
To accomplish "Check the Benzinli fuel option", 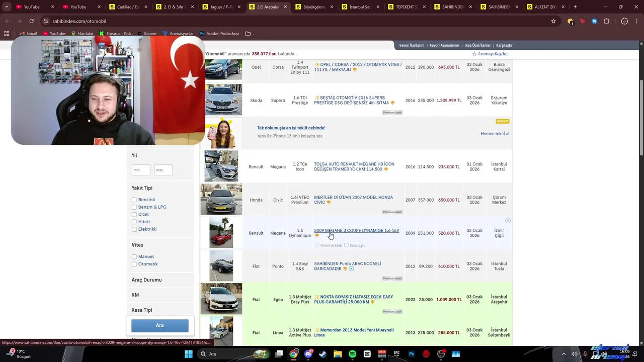I will click(x=134, y=200).
